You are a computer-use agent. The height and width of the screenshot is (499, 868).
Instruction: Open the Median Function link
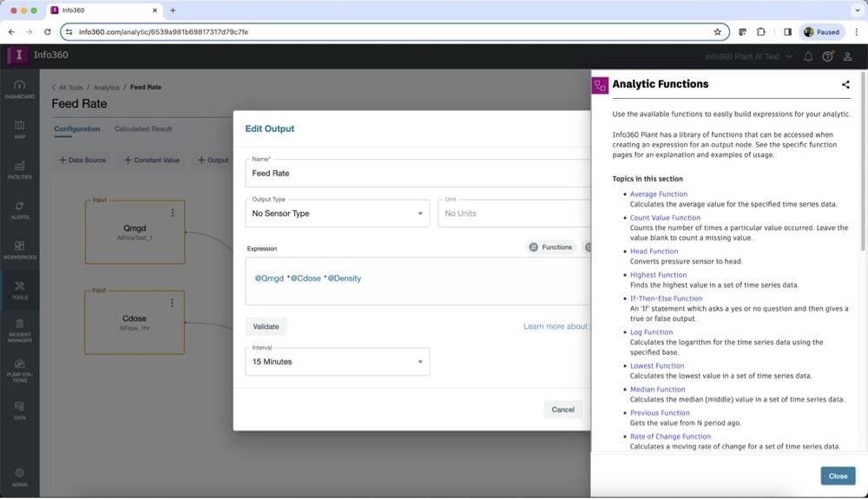coord(658,390)
